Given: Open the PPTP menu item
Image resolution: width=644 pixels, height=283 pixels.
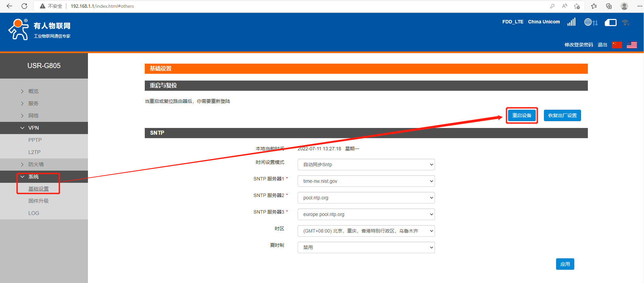Looking at the screenshot, I should coord(35,140).
